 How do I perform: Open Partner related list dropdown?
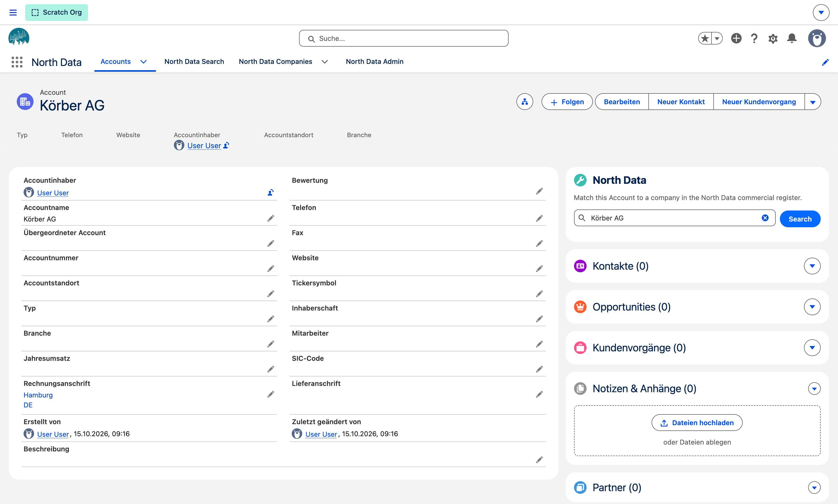[814, 488]
